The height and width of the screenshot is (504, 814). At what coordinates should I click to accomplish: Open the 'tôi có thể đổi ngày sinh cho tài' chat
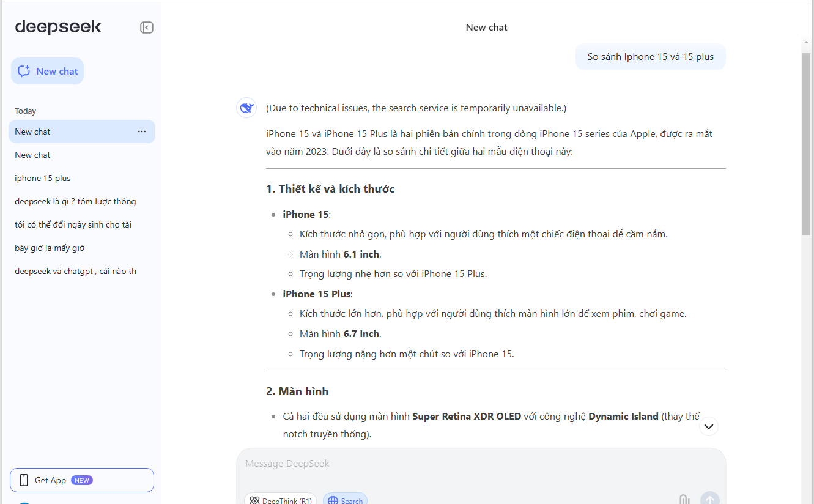tap(82, 224)
